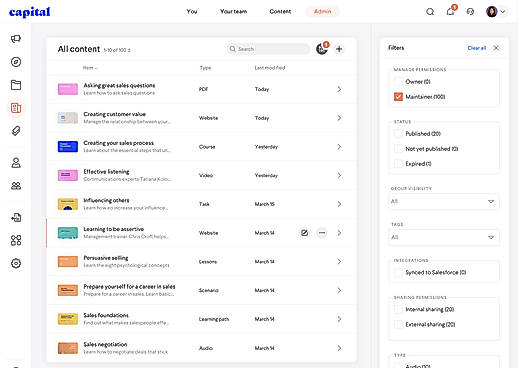Select the highlighted content library sidebar icon
Image resolution: width=518 pixels, height=368 pixels.
click(x=16, y=108)
